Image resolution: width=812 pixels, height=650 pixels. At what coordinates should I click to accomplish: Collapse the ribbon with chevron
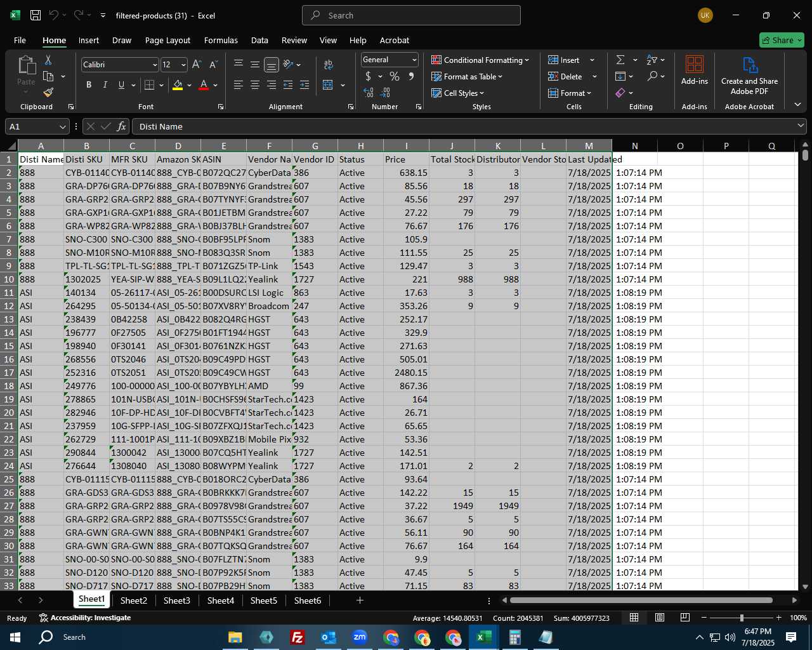coord(797,105)
